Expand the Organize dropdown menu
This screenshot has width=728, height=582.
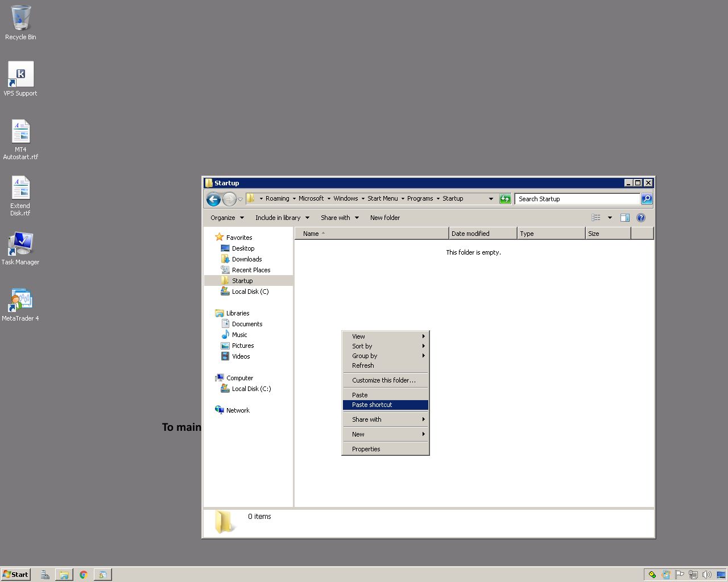tap(227, 218)
